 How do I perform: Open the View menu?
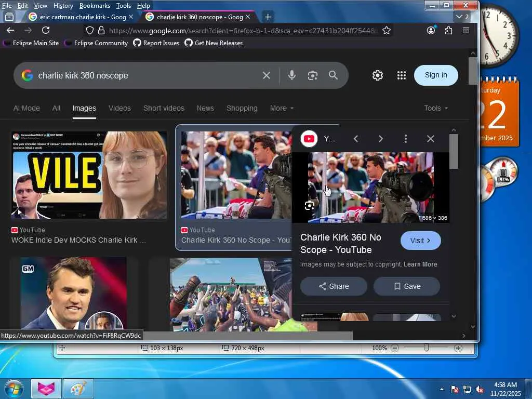tap(41, 5)
